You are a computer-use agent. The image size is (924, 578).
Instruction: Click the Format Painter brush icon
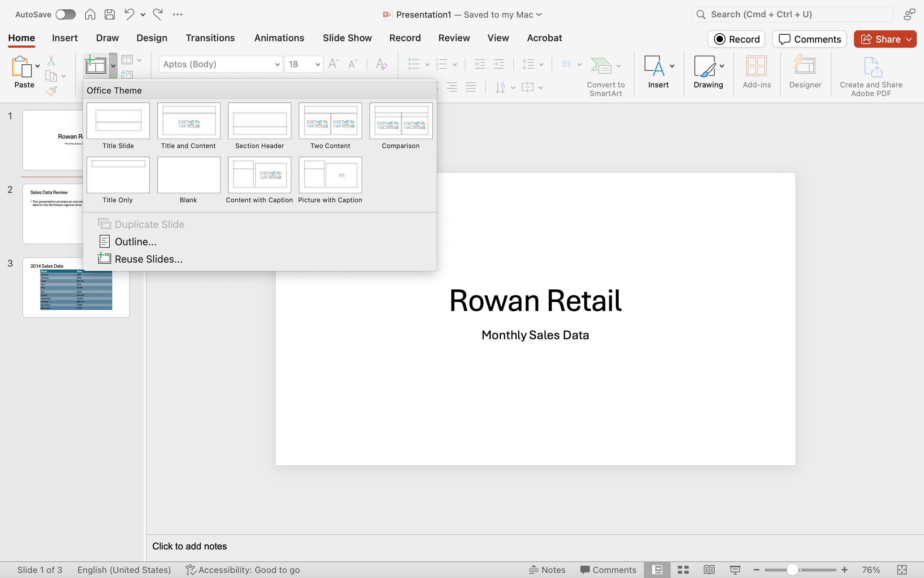[x=52, y=91]
